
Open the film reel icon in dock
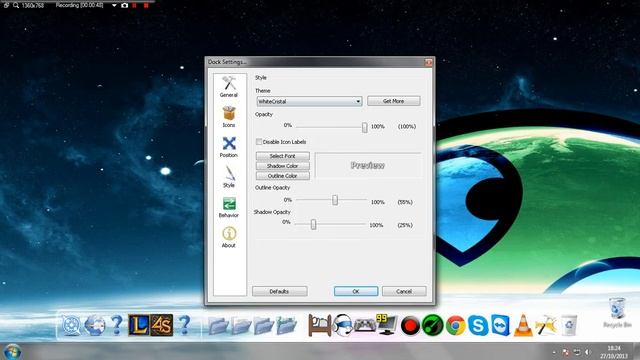coord(71,325)
